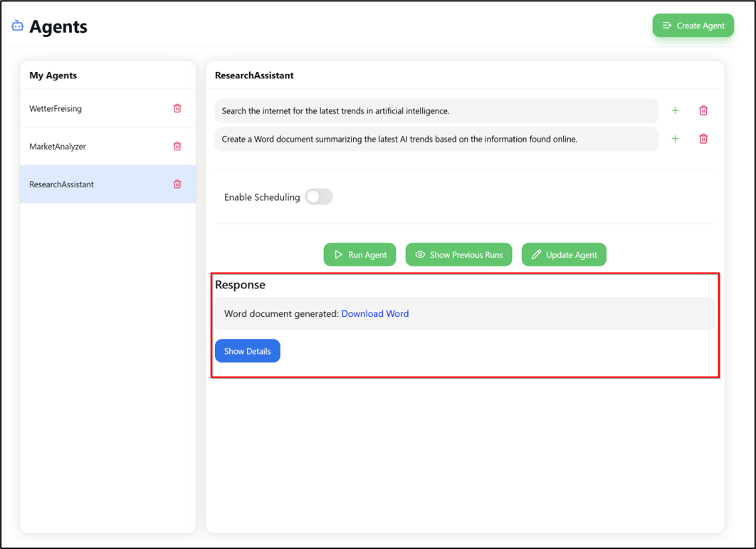Viewport: 756px width, 549px height.
Task: Show Previous Runs of the agent
Action: click(x=458, y=255)
